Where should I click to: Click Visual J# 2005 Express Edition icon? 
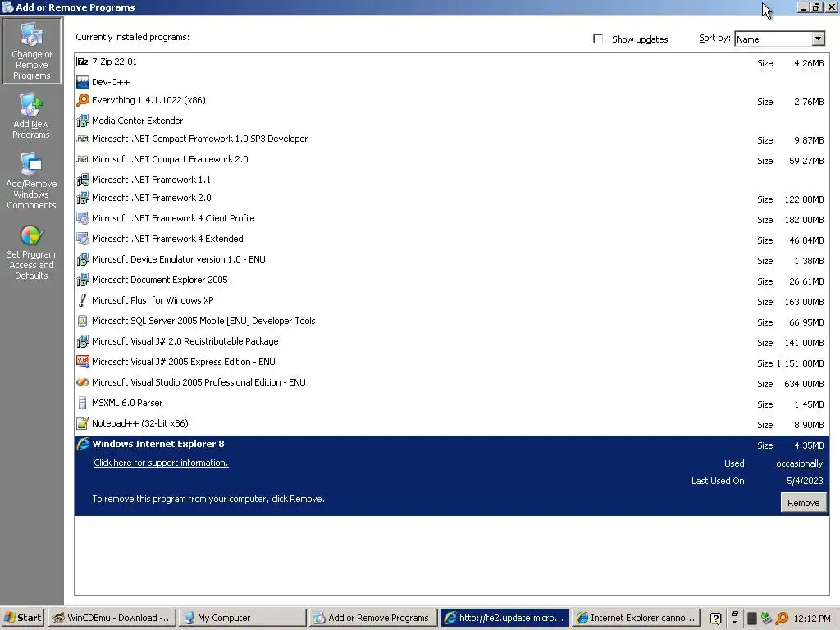83,362
